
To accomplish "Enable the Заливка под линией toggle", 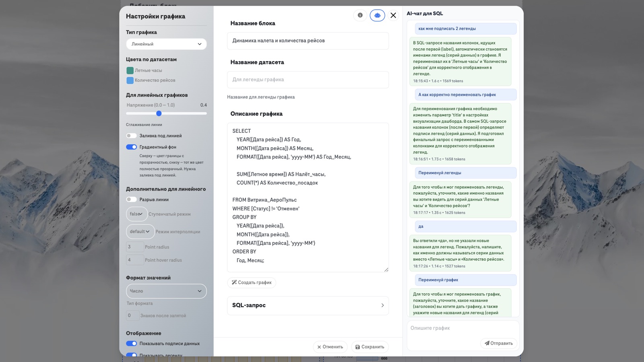I will tap(131, 136).
